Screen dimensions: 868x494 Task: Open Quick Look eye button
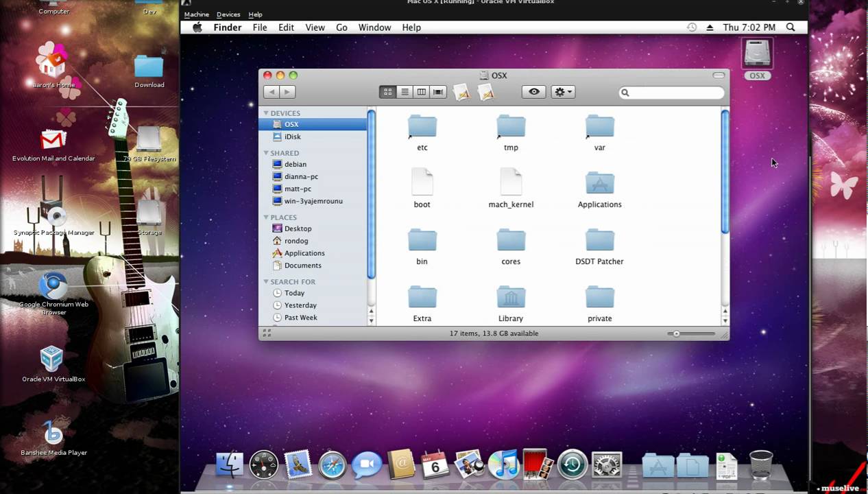pyautogui.click(x=534, y=92)
